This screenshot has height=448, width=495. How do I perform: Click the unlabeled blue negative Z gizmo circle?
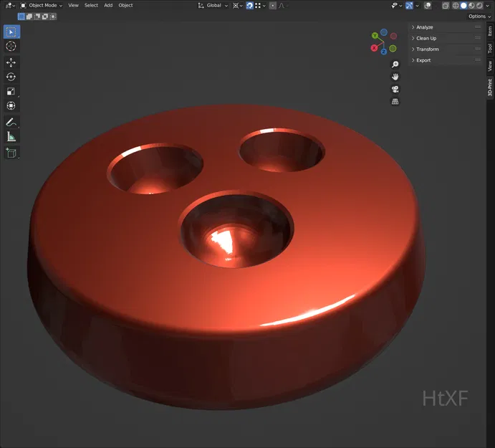click(x=384, y=32)
